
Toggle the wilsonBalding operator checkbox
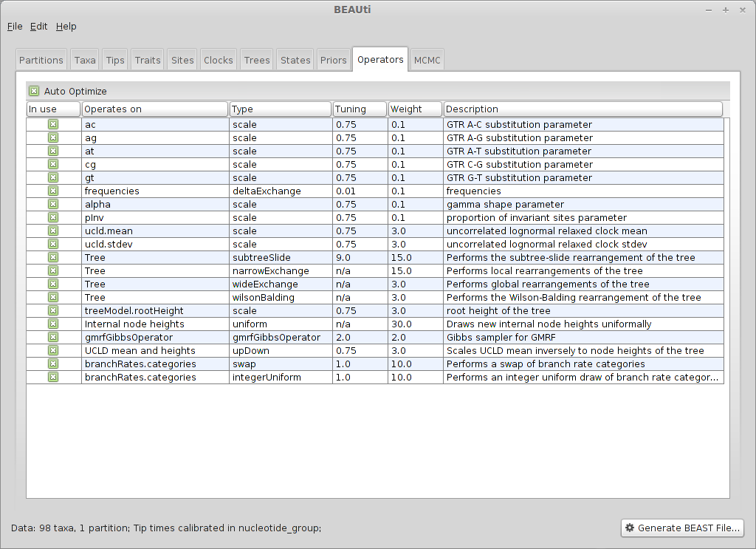(53, 297)
